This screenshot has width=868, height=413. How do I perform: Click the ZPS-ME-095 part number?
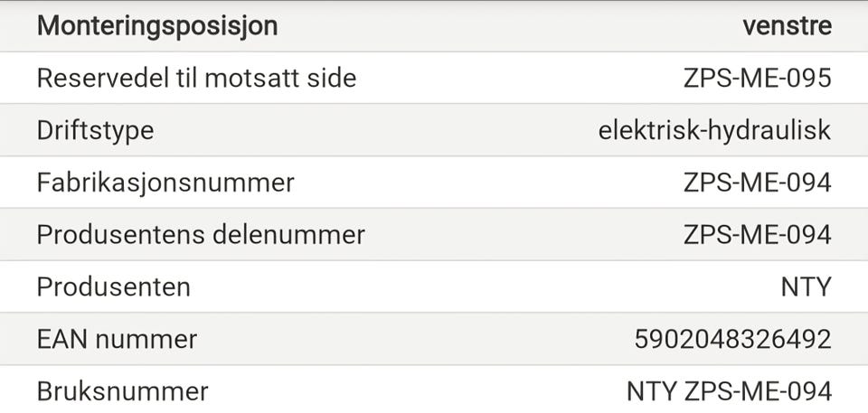pyautogui.click(x=757, y=79)
